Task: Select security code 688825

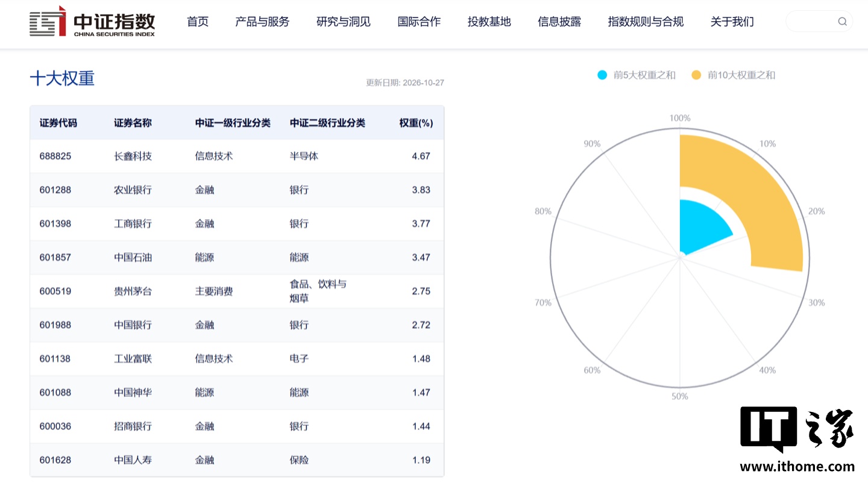Action: click(x=55, y=156)
